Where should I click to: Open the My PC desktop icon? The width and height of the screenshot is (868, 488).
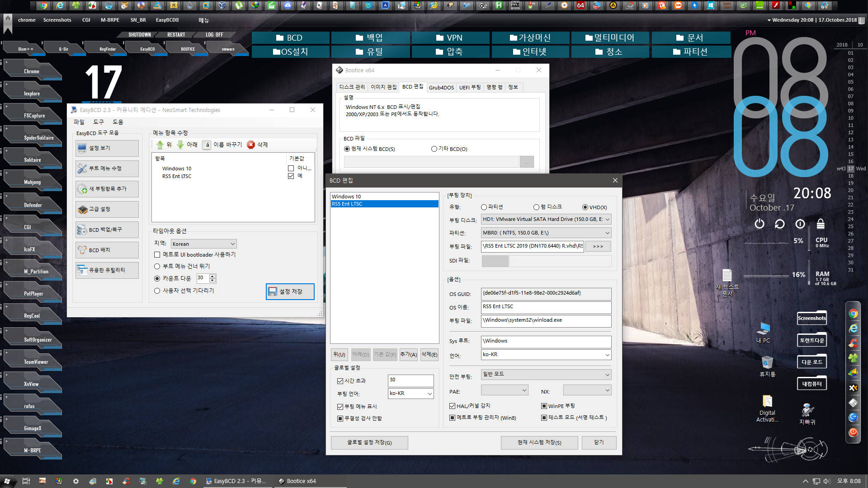763,332
